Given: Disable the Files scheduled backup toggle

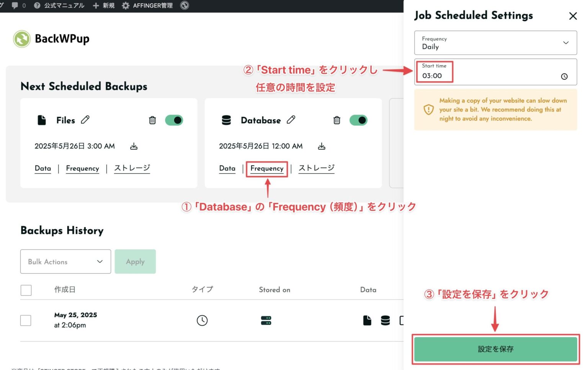Looking at the screenshot, I should [x=174, y=120].
